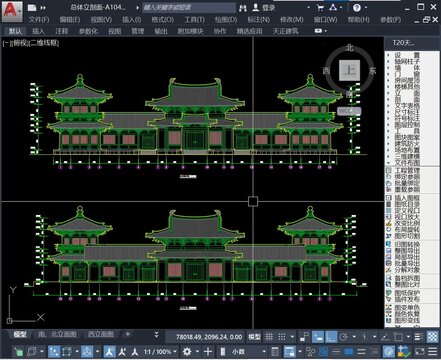
Task: Toggle hardware acceleration circle icon in status bar
Action: point(388,351)
